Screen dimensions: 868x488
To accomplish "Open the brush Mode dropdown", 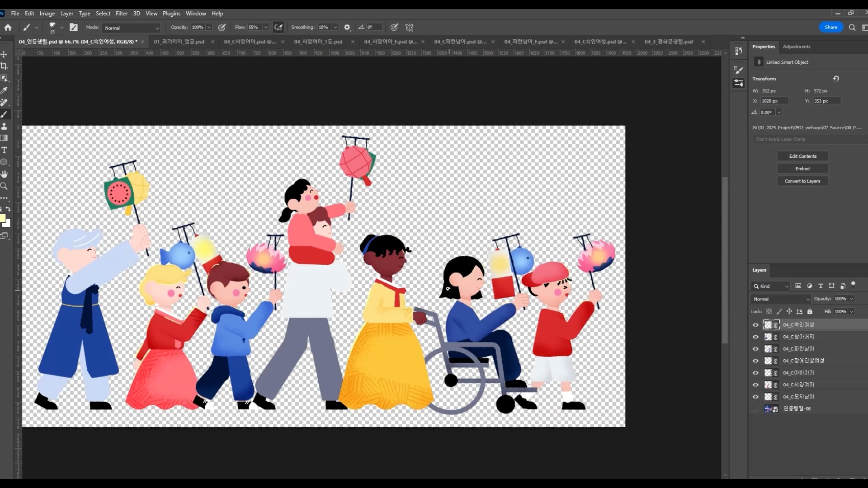I will pos(131,28).
